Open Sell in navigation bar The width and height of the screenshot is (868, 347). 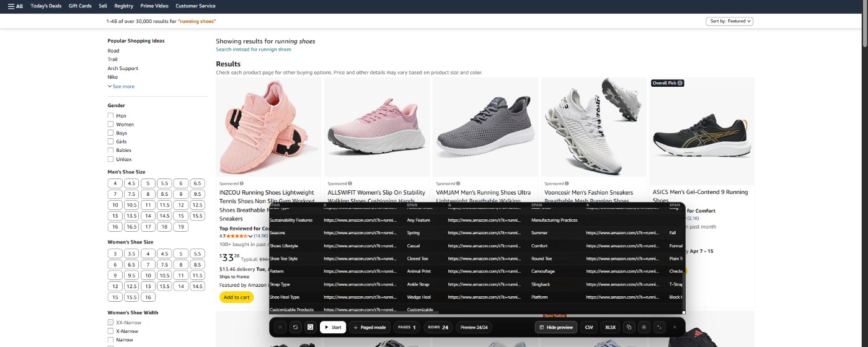(x=102, y=6)
